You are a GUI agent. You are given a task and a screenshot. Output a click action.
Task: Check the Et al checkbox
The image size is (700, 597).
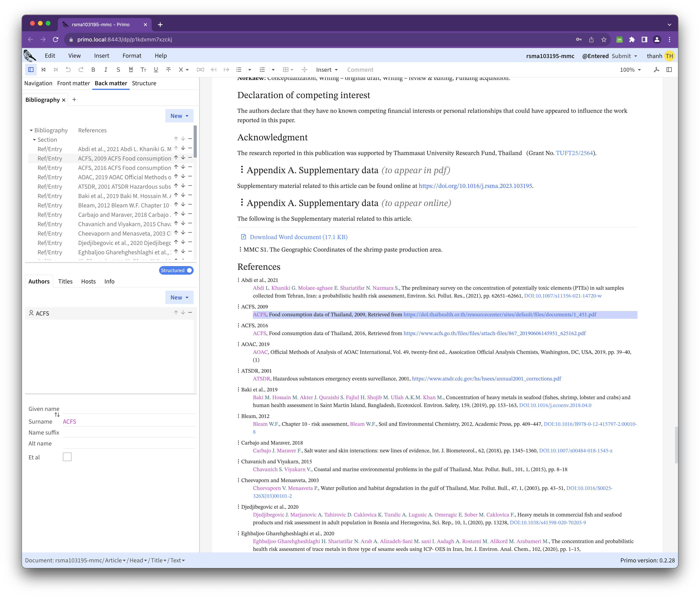point(67,457)
